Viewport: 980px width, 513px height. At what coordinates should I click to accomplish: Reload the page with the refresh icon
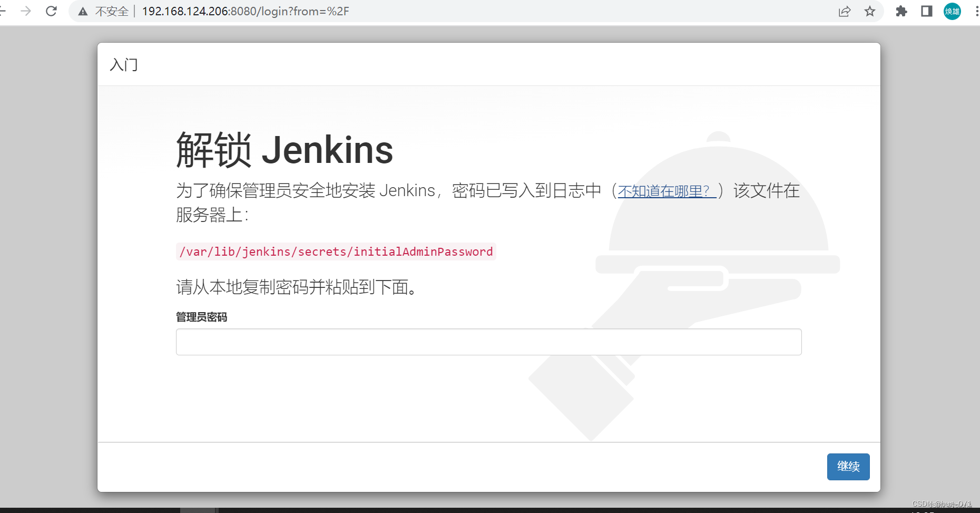click(x=51, y=11)
